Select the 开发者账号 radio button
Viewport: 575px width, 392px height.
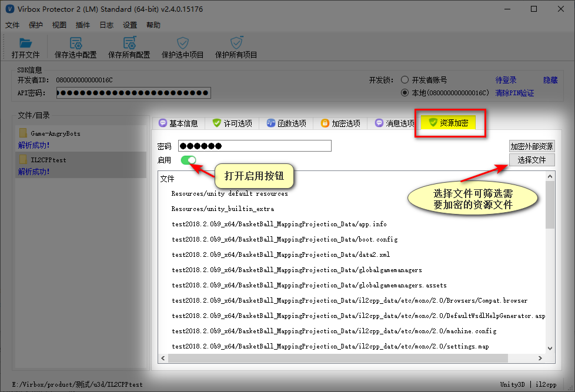point(404,80)
